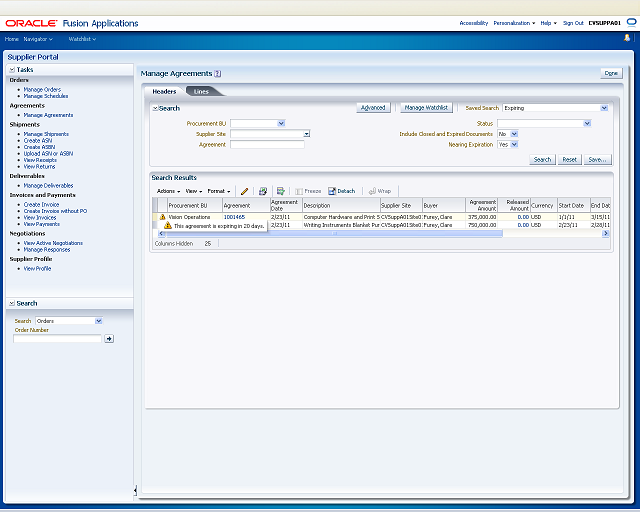Click the Description column header

tap(341, 205)
